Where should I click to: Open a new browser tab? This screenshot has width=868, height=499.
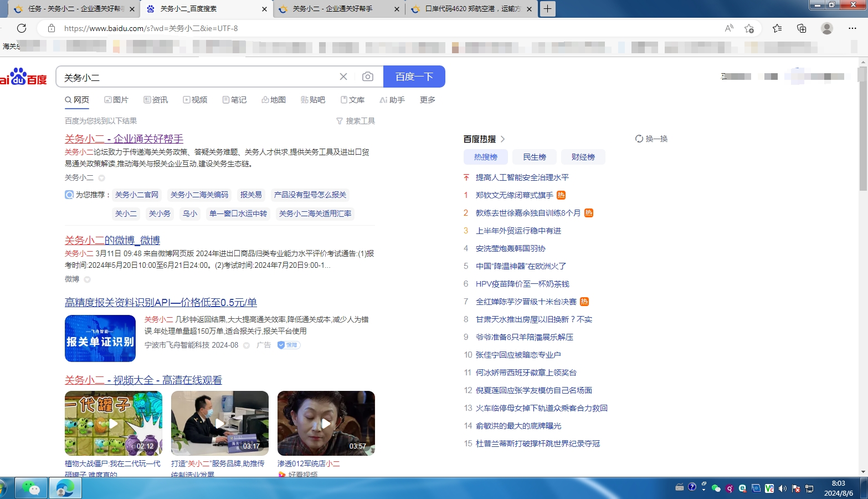click(x=547, y=8)
